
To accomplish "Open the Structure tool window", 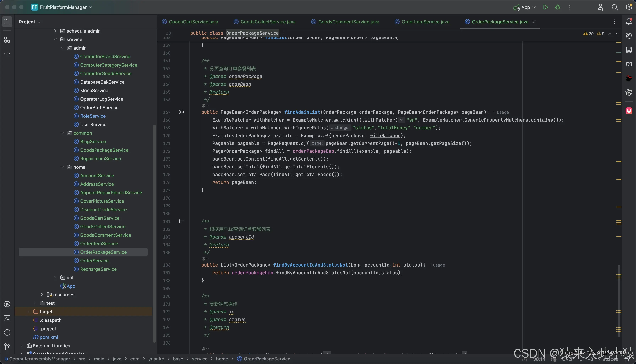I will click(x=7, y=40).
